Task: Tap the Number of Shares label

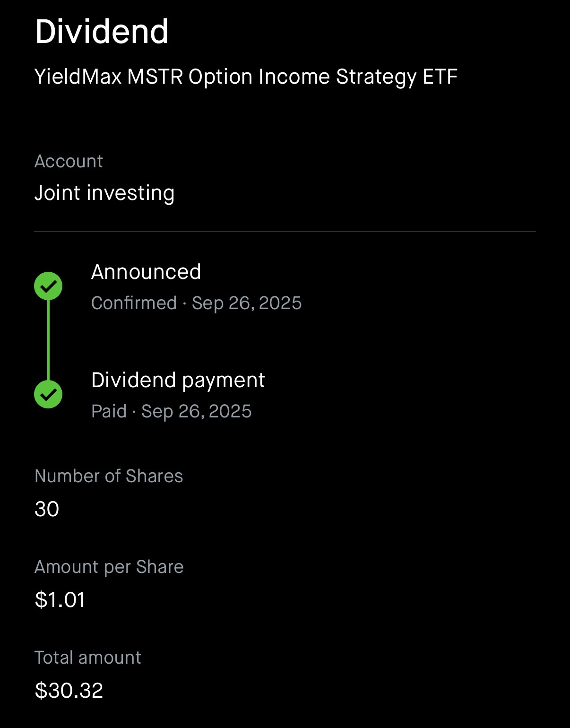Action: pos(109,476)
